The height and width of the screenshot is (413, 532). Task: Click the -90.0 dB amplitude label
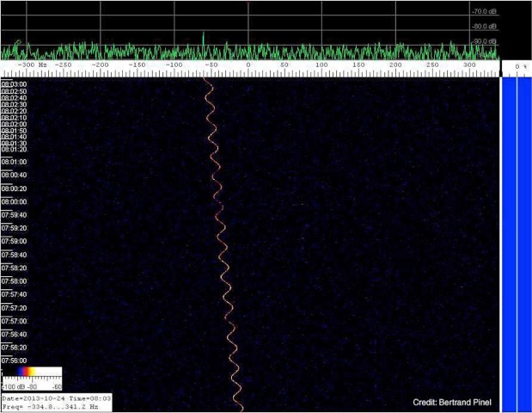484,40
